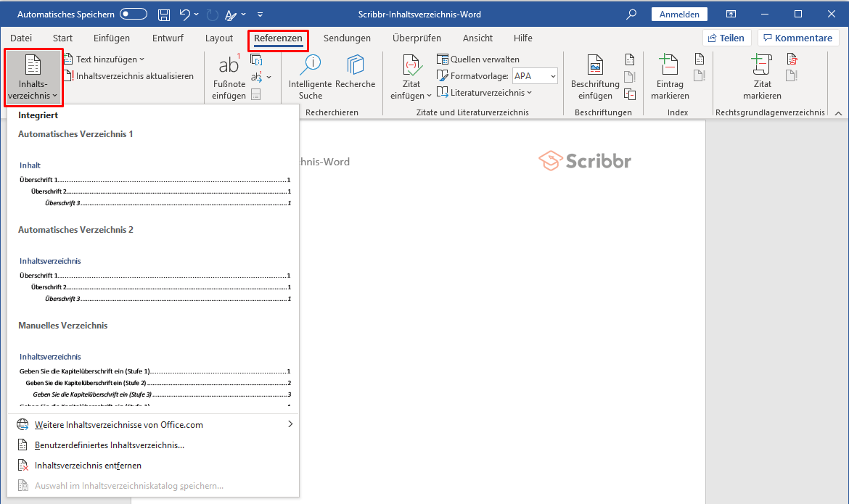The image size is (849, 504).
Task: Save document with the floppy disk icon
Action: [x=163, y=15]
